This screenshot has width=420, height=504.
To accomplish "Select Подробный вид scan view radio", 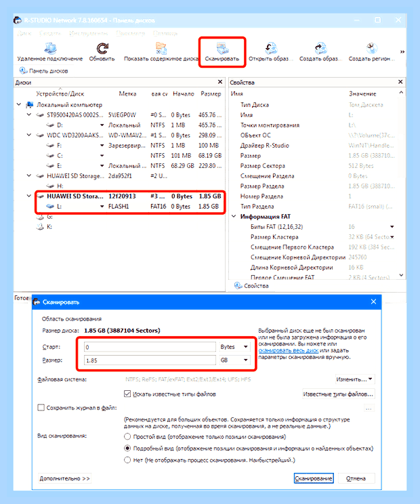I will click(x=127, y=448).
